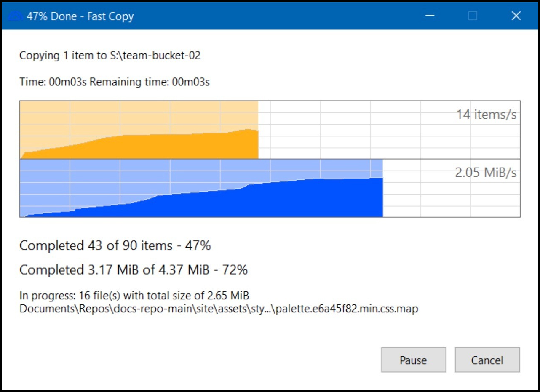Click the Completed 43 of 90 items text

click(115, 245)
